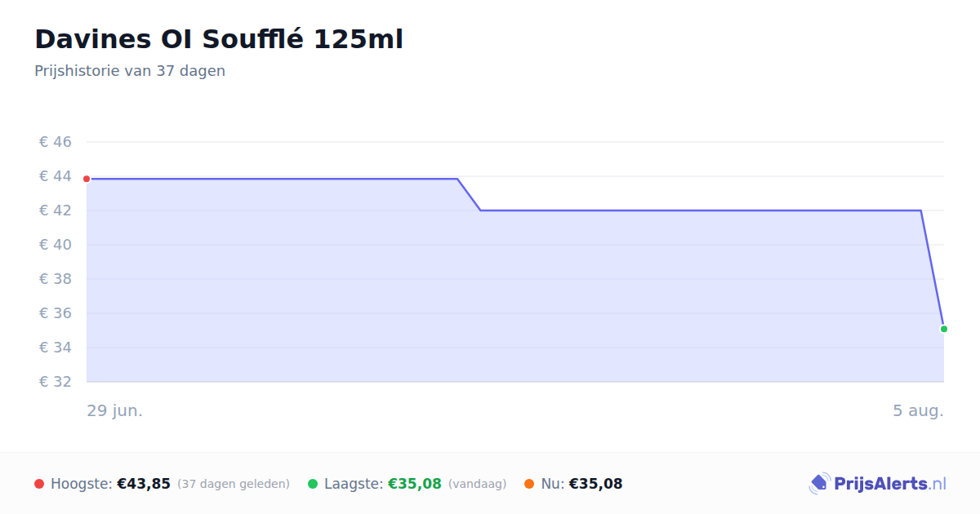This screenshot has height=514, width=980.
Task: Click the PrijsAlerts price tag logo icon
Action: pos(819,484)
